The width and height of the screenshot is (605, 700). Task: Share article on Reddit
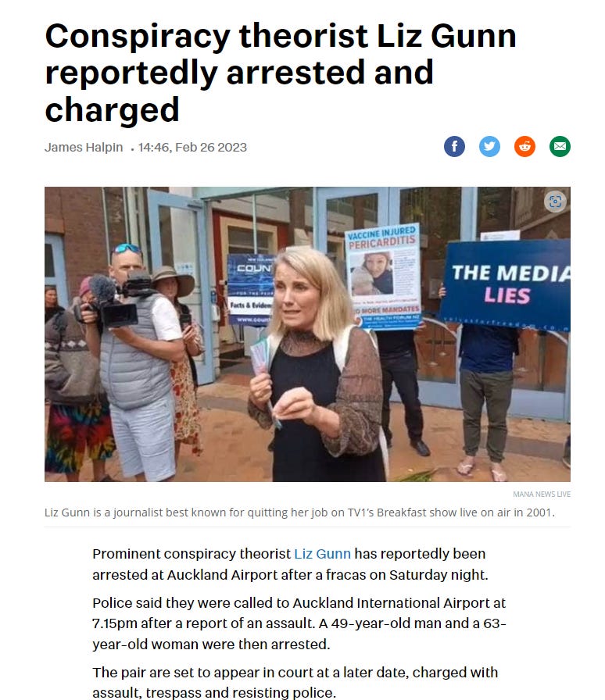click(x=524, y=146)
